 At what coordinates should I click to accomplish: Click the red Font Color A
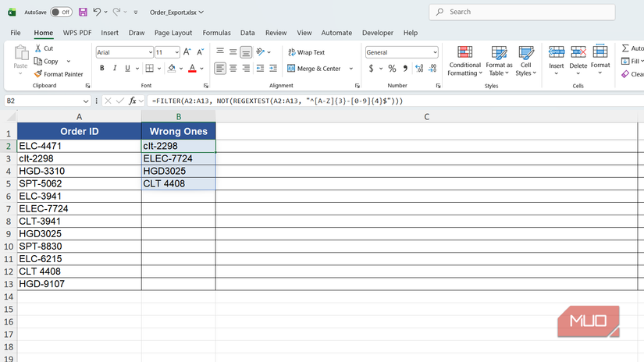[x=192, y=68]
